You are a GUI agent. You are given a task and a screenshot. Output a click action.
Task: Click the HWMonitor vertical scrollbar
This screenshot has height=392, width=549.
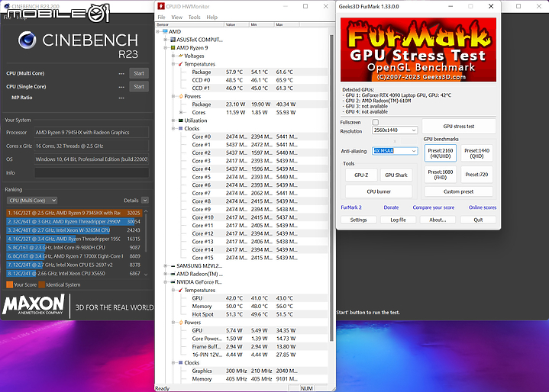coord(331,188)
